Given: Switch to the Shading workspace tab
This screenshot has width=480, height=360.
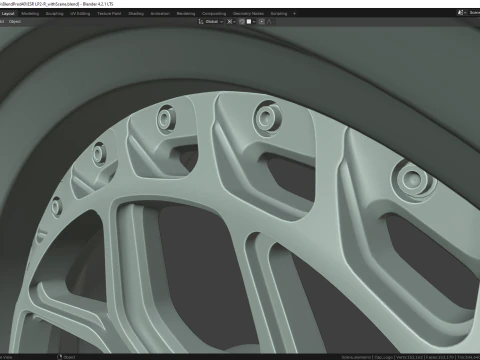Looking at the screenshot, I should (x=136, y=14).
